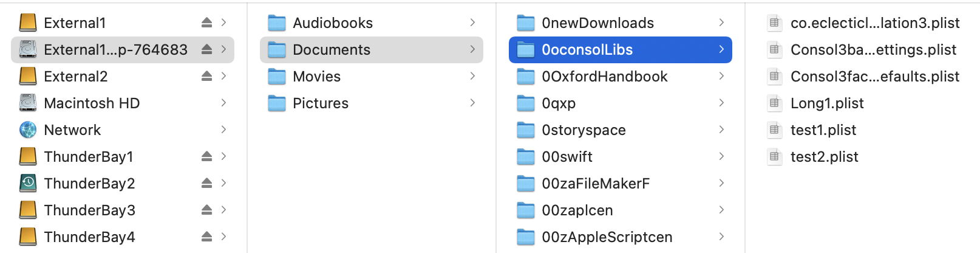Eject the External2 drive

(x=206, y=76)
